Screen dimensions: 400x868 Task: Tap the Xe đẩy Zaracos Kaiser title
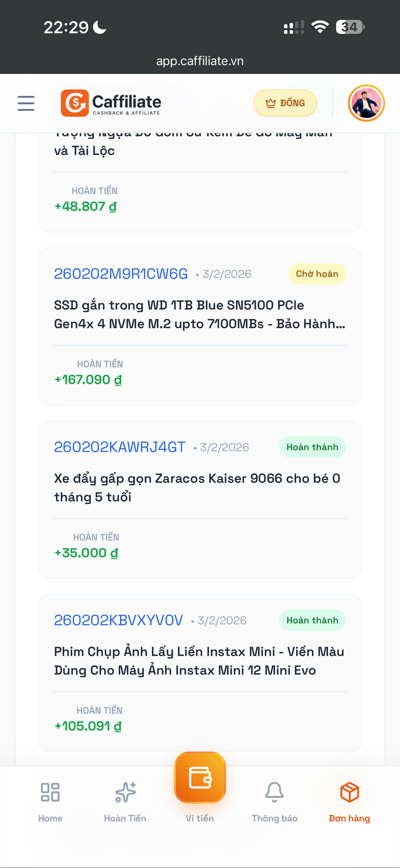click(x=197, y=488)
